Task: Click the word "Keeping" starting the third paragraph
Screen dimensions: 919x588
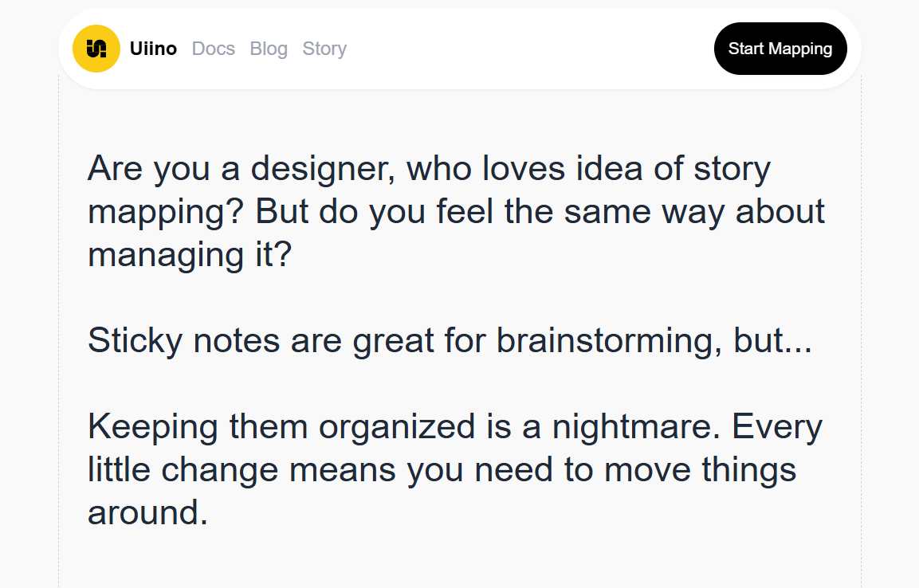Action: (x=153, y=427)
